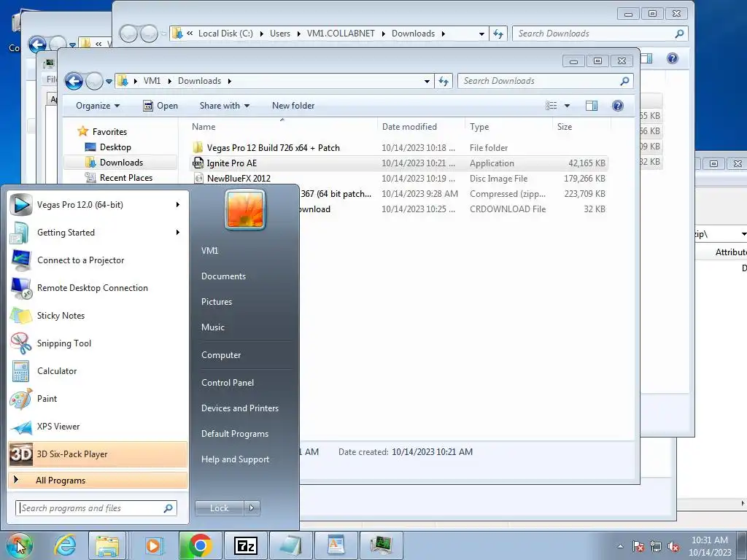The image size is (747, 560).
Task: Click Search Downloads field in front window
Action: [545, 81]
